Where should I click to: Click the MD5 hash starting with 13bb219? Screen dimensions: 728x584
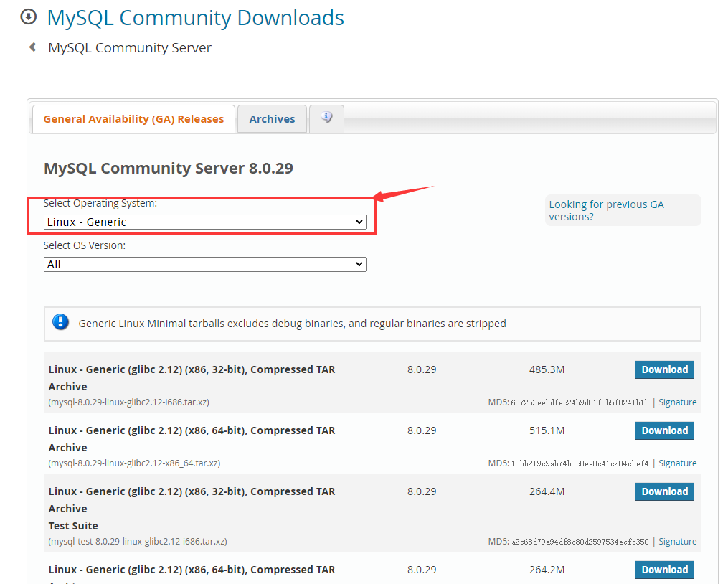coord(580,463)
